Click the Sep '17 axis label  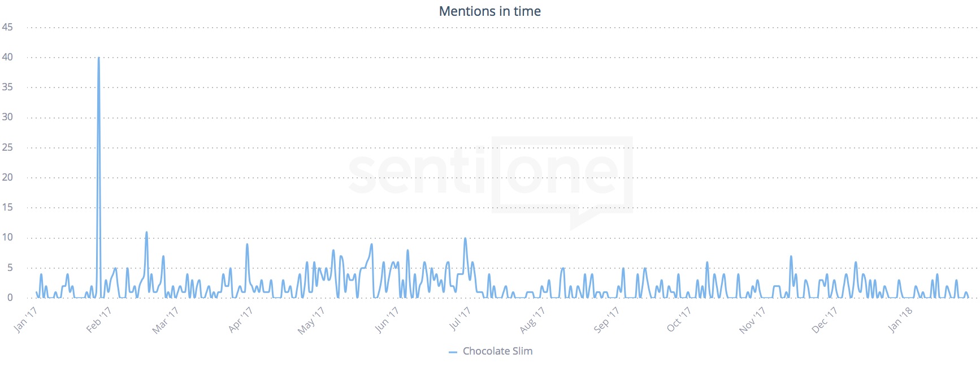click(x=606, y=320)
